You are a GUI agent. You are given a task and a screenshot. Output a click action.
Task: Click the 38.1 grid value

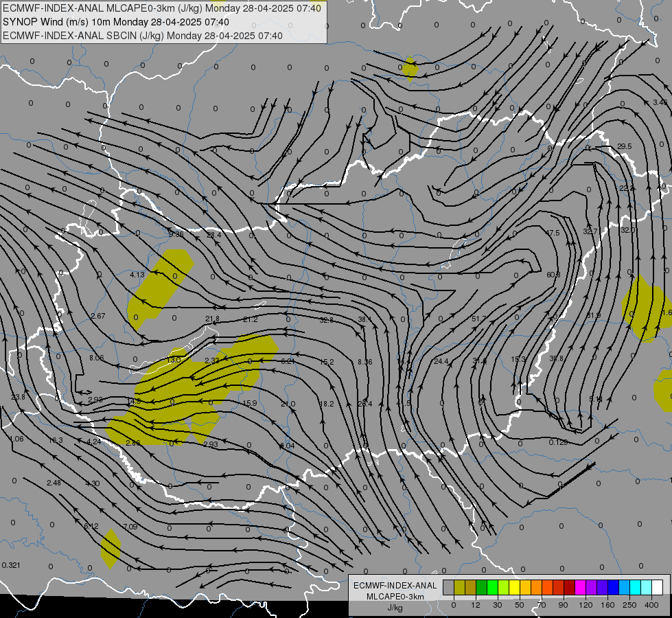click(x=365, y=319)
